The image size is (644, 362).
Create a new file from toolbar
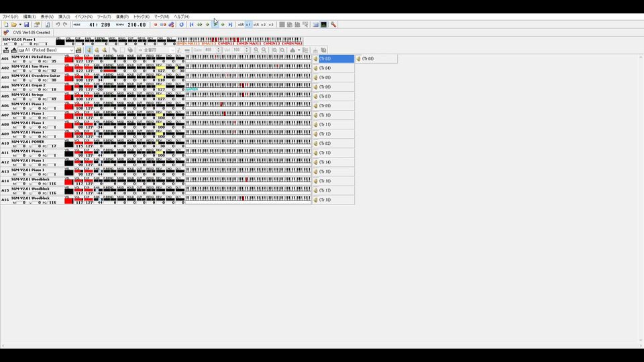click(6, 25)
